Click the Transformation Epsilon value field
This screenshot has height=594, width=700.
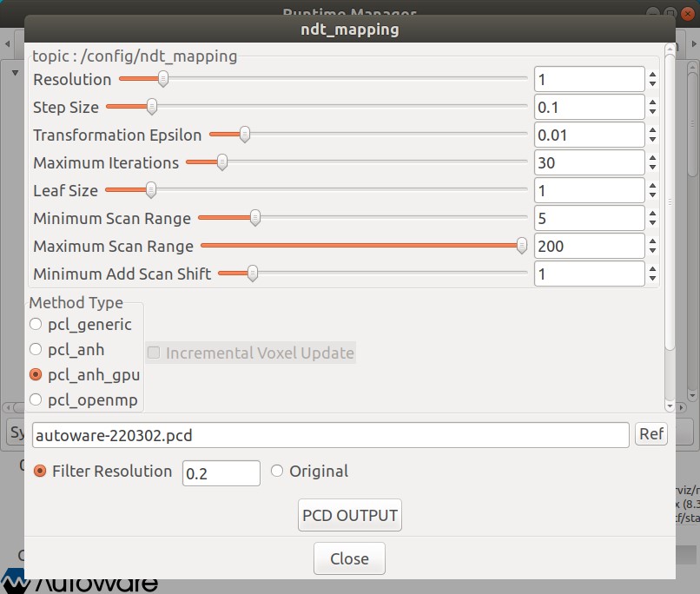(x=590, y=135)
